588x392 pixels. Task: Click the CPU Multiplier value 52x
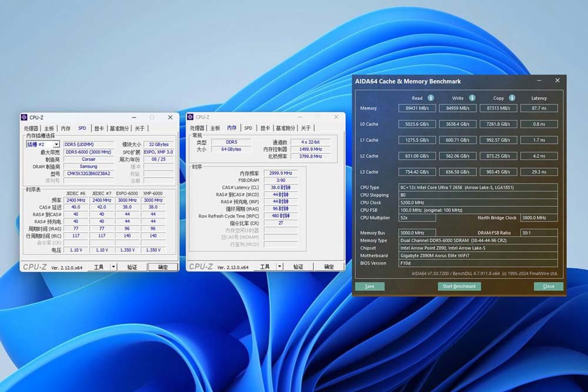pyautogui.click(x=417, y=217)
